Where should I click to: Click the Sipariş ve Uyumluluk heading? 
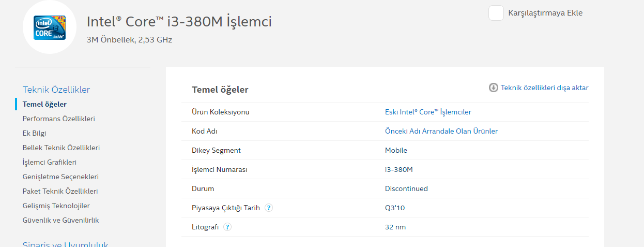[x=65, y=244]
